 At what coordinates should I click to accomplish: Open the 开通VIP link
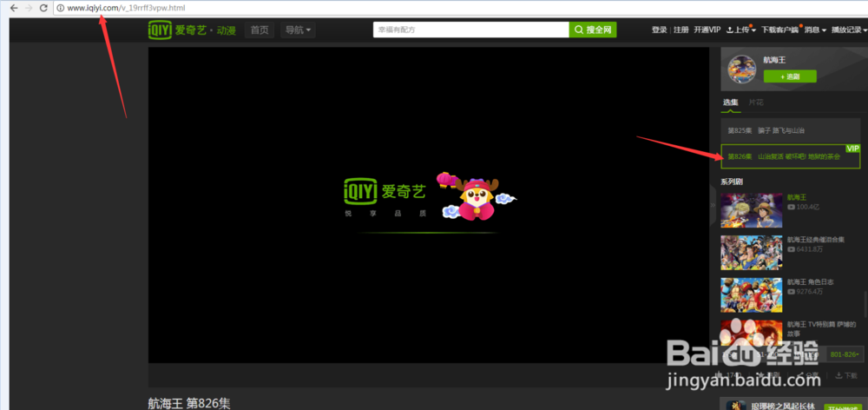pyautogui.click(x=707, y=30)
